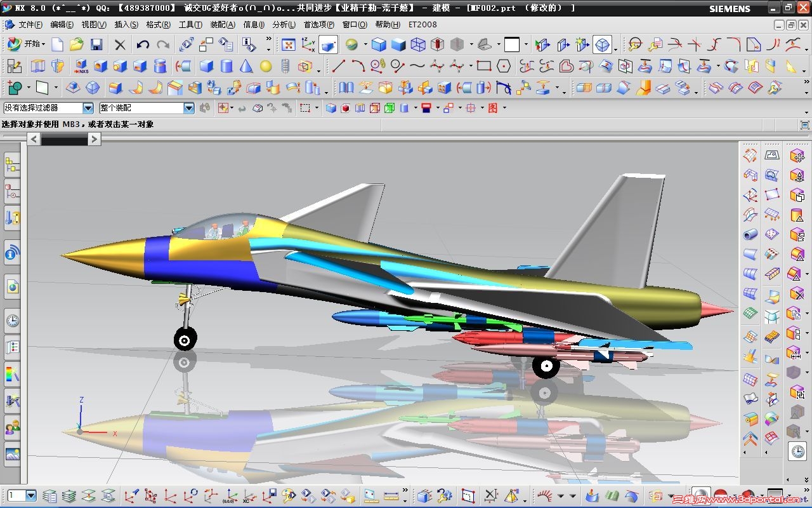Open the 格式(R) menu
This screenshot has height=508, width=812.
click(x=158, y=25)
